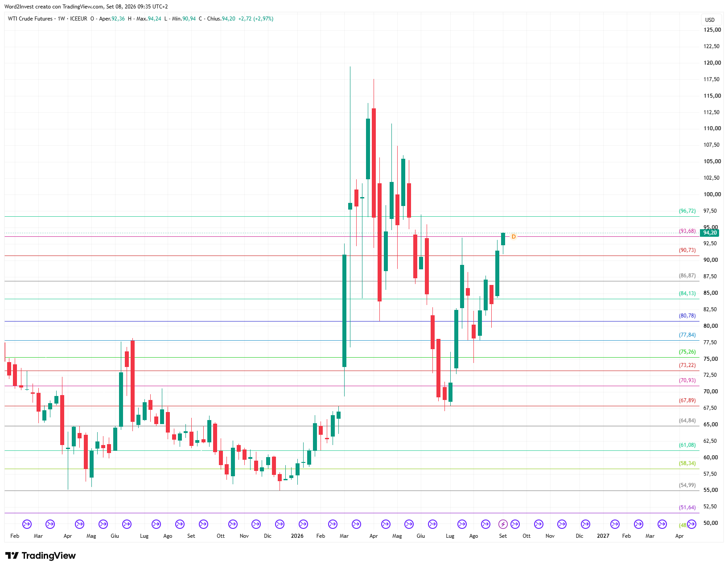Image resolution: width=728 pixels, height=569 pixels.
Task: Click the rollover icon immediately right of the lightning icon
Action: pyautogui.click(x=515, y=524)
